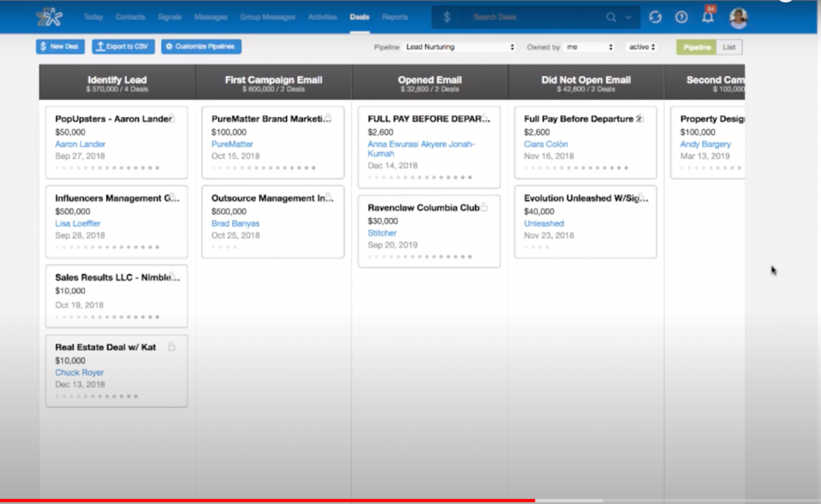
Task: Toggle lock icon on Outsource Management deal
Action: click(x=328, y=197)
